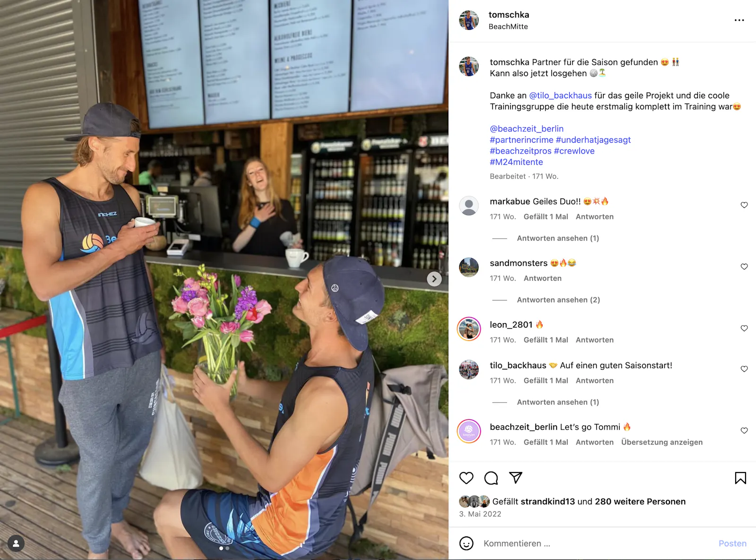Open the emoji picker smiley icon
The image size is (756, 560).
466,543
